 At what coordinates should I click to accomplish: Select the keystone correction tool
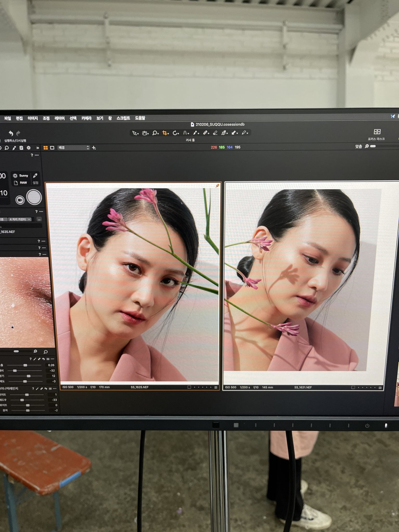click(186, 133)
